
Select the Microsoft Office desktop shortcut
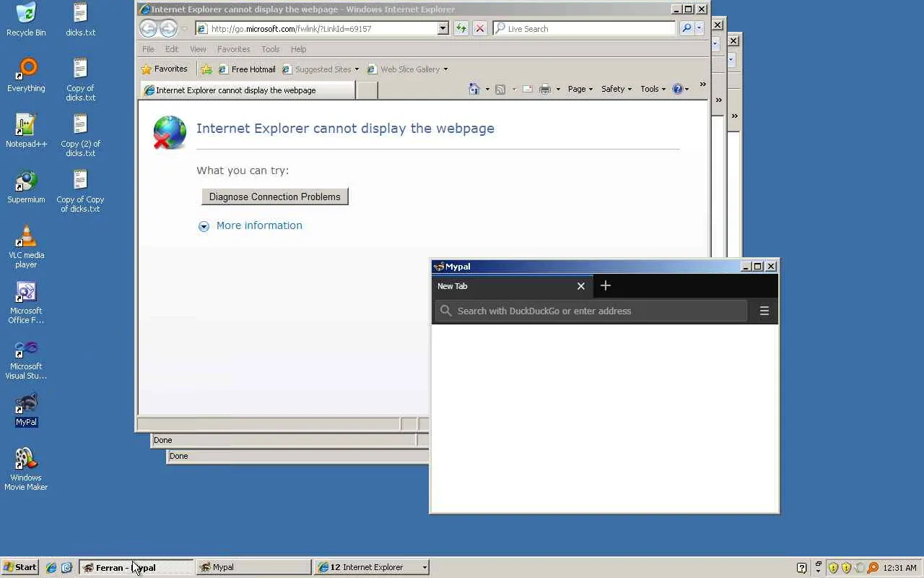click(x=26, y=302)
